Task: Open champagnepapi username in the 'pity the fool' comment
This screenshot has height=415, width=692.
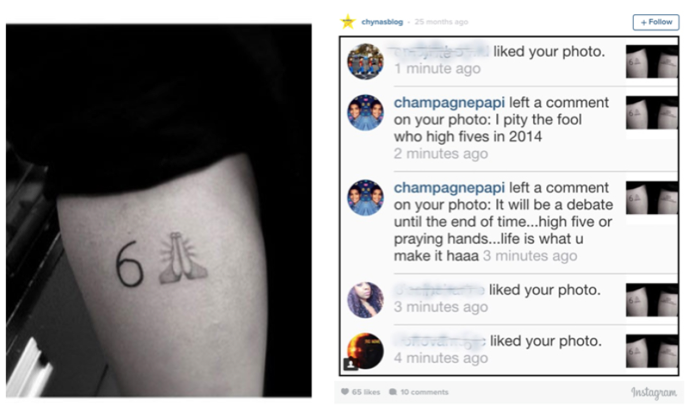Action: point(449,103)
